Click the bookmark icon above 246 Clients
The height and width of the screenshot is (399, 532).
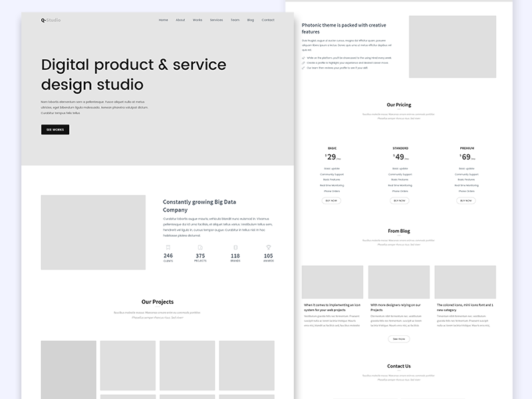[168, 247]
